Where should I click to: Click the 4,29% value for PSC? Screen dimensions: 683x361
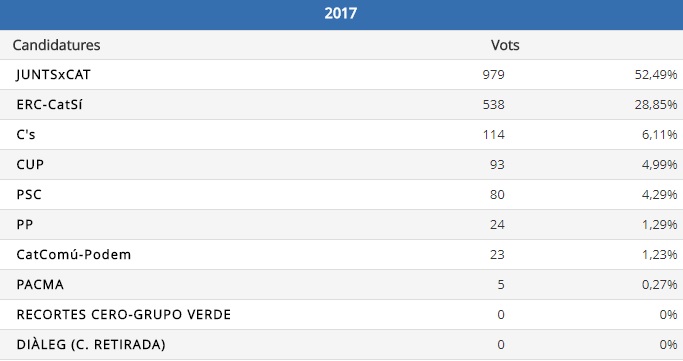tap(659, 195)
